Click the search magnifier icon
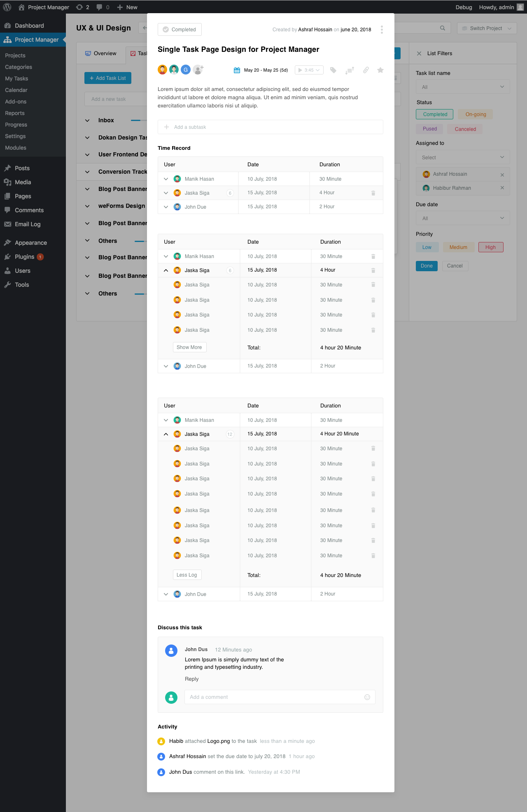The image size is (527, 812). click(x=443, y=28)
